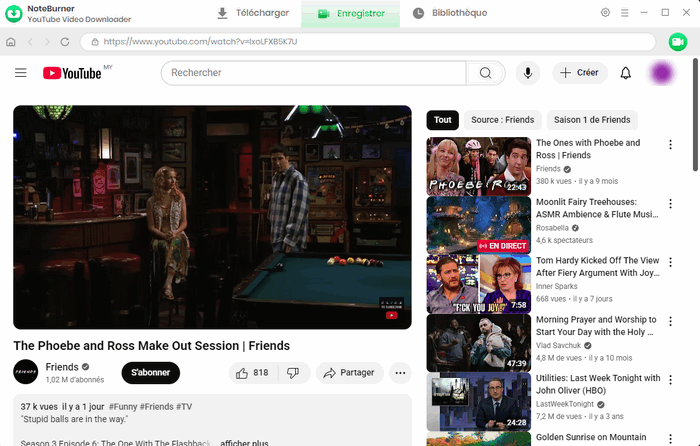
Task: Click the LastWeekTonight channel name
Action: [x=565, y=404]
